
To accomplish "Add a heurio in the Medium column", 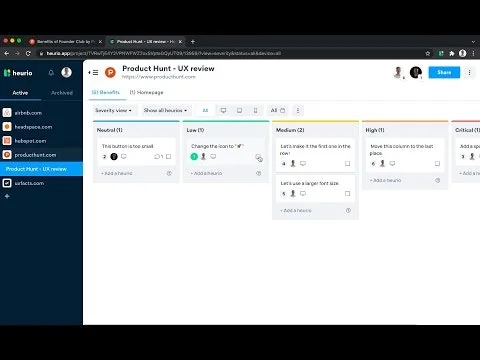I will [x=296, y=210].
